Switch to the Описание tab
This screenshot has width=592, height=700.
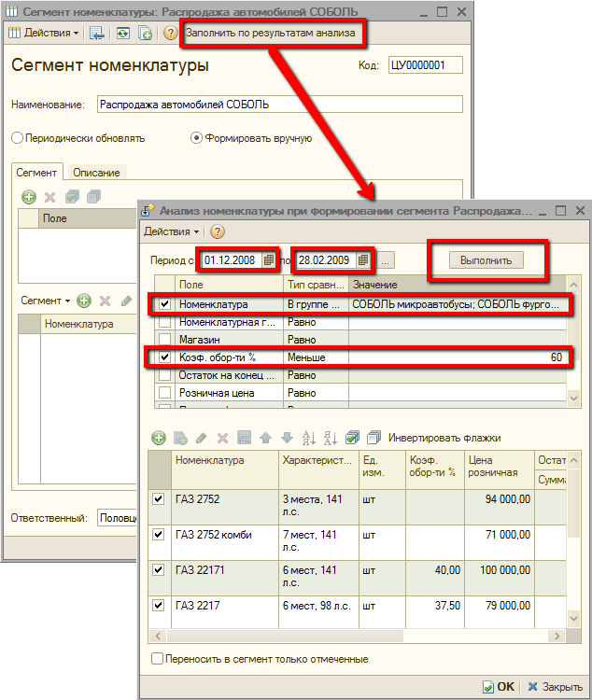point(96,173)
